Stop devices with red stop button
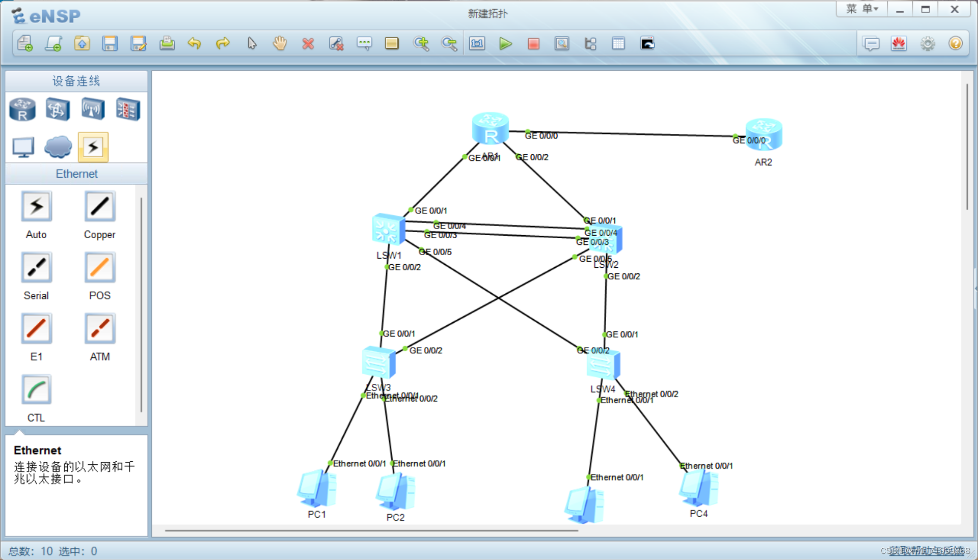This screenshot has height=560, width=978. pos(533,44)
